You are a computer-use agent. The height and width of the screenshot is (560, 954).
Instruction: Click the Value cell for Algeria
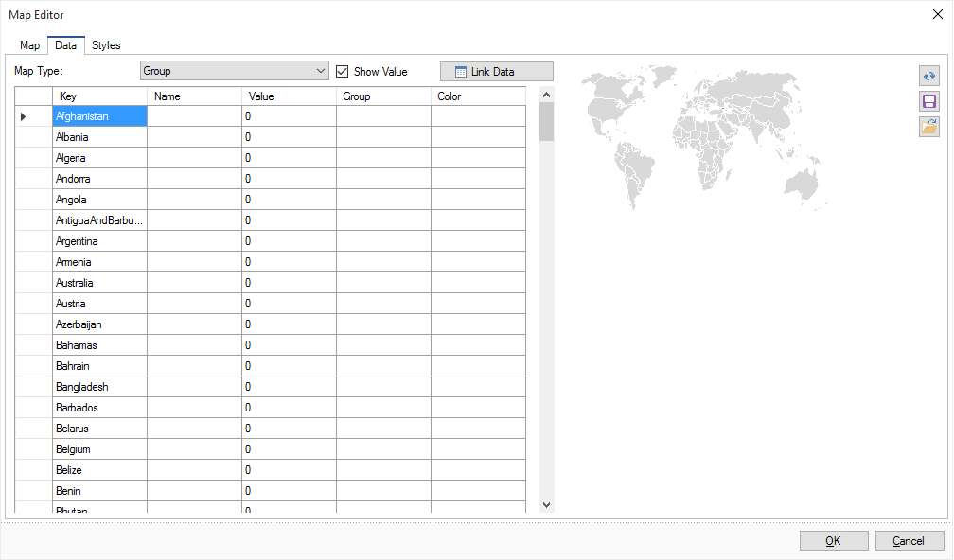pyautogui.click(x=289, y=158)
